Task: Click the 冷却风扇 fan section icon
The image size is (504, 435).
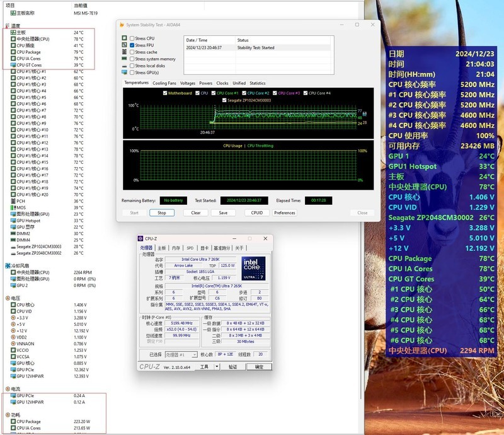Action: click(x=7, y=266)
